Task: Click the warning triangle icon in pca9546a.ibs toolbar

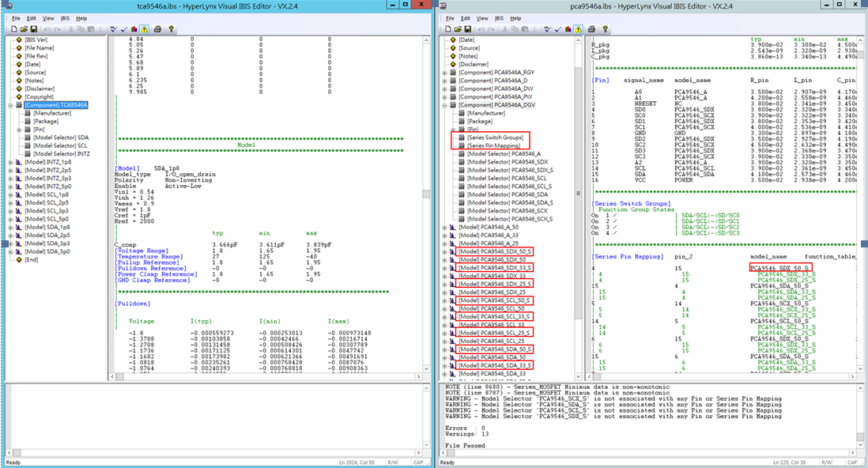Action: pos(579,29)
